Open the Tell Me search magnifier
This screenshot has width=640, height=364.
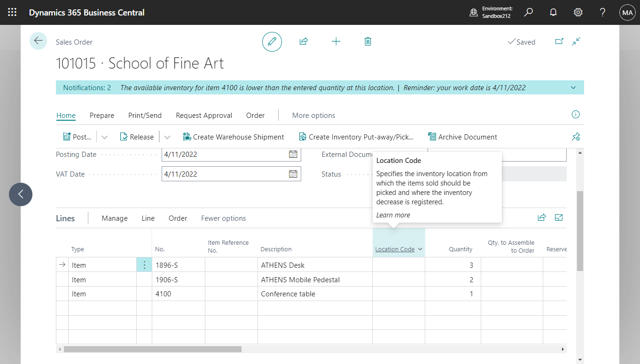pyautogui.click(x=528, y=12)
